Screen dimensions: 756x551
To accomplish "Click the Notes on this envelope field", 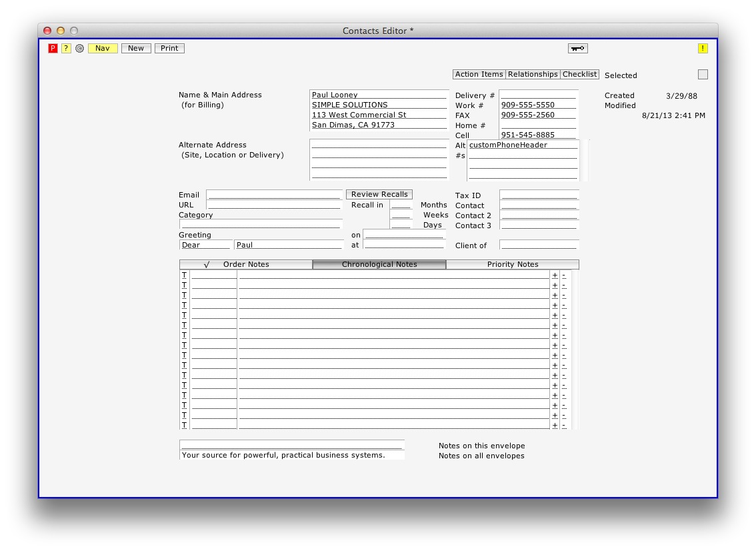I will [x=292, y=445].
